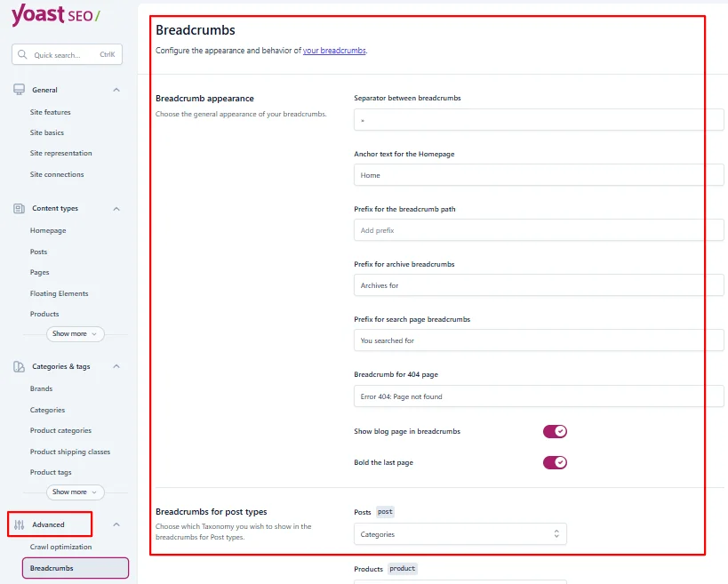Collapse the General section chevron
The image size is (728, 584).
pos(116,90)
